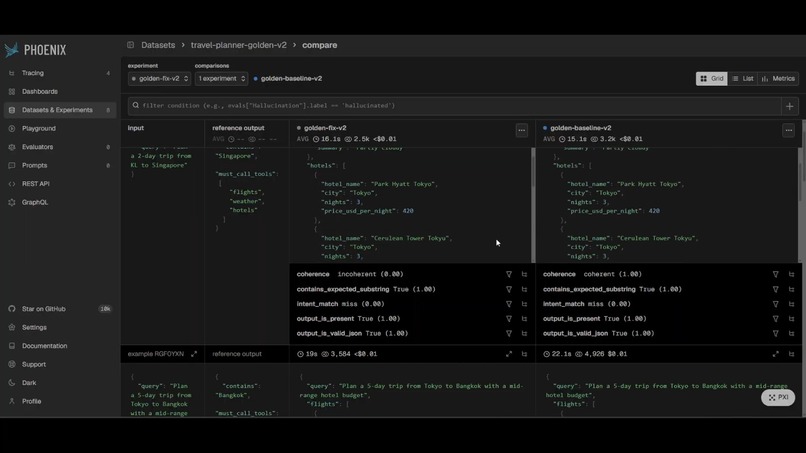Image resolution: width=806 pixels, height=453 pixels.
Task: View trace for output_is_present in golden-baseline-v2
Action: (791, 319)
